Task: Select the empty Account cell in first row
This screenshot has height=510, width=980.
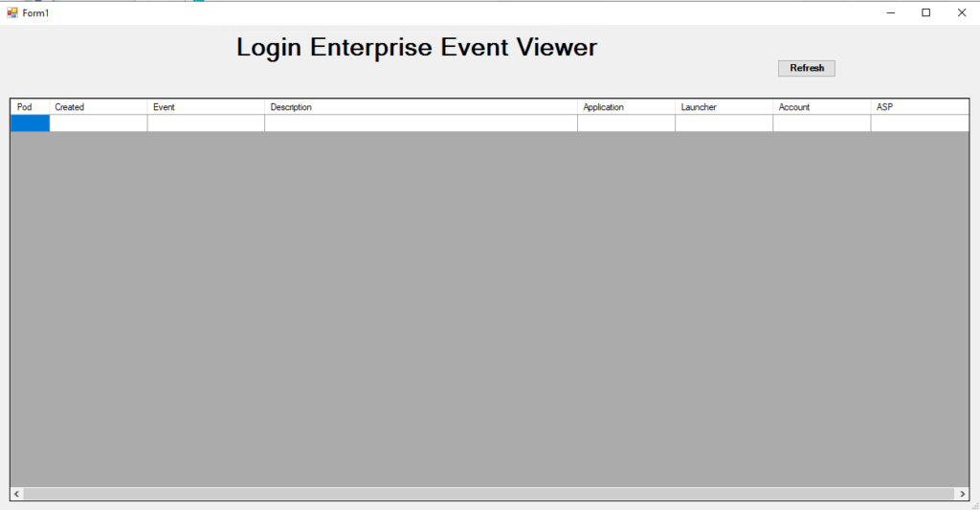Action: point(822,123)
